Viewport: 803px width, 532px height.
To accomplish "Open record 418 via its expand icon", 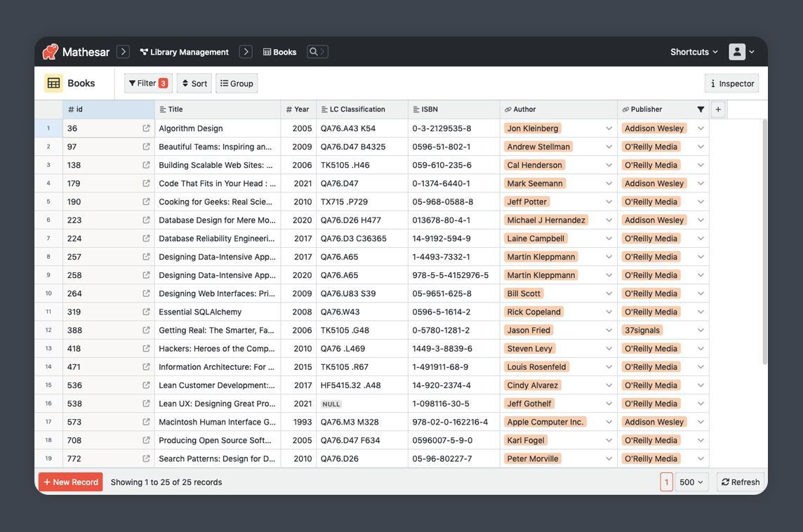I will coord(147,349).
